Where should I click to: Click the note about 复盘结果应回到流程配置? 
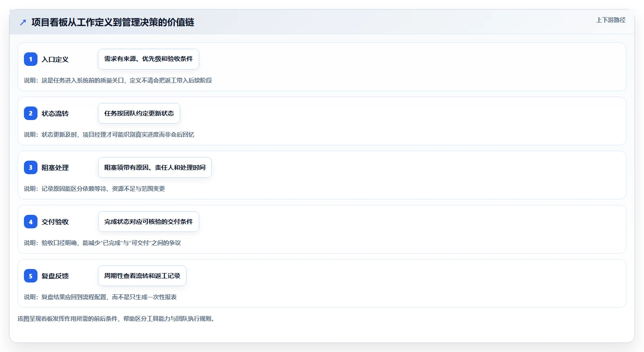pyautogui.click(x=100, y=297)
